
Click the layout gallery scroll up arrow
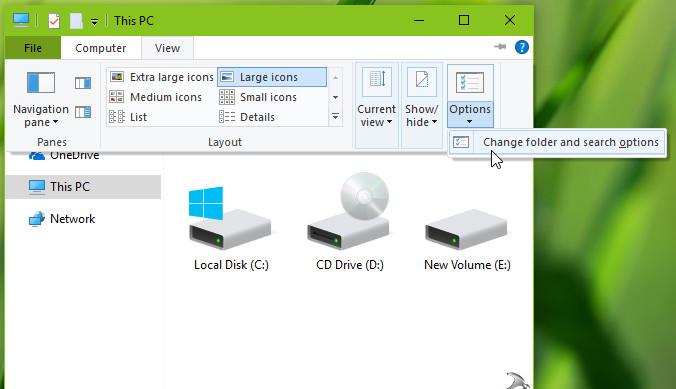click(x=335, y=77)
